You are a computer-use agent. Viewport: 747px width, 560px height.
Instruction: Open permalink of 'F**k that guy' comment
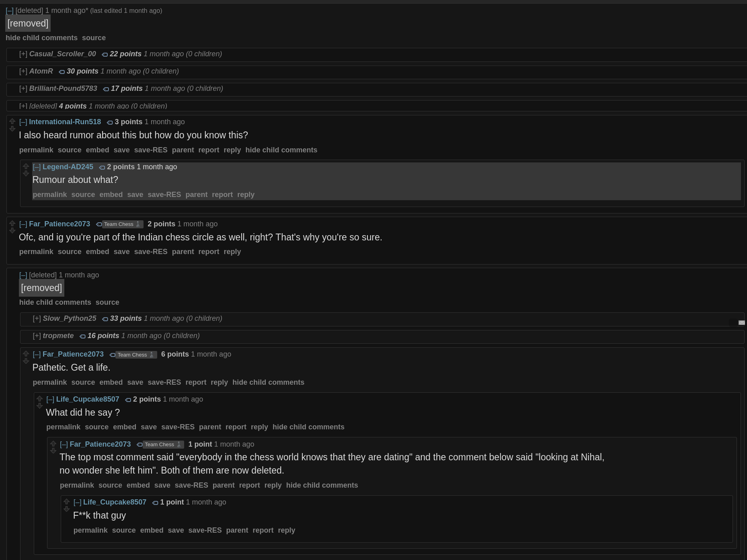tap(90, 530)
